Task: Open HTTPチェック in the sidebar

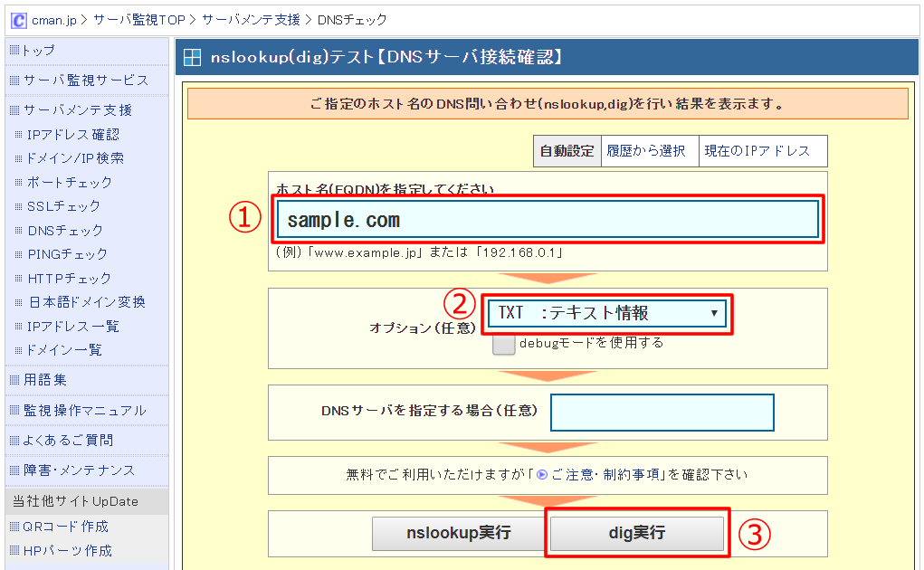Action: [69, 279]
